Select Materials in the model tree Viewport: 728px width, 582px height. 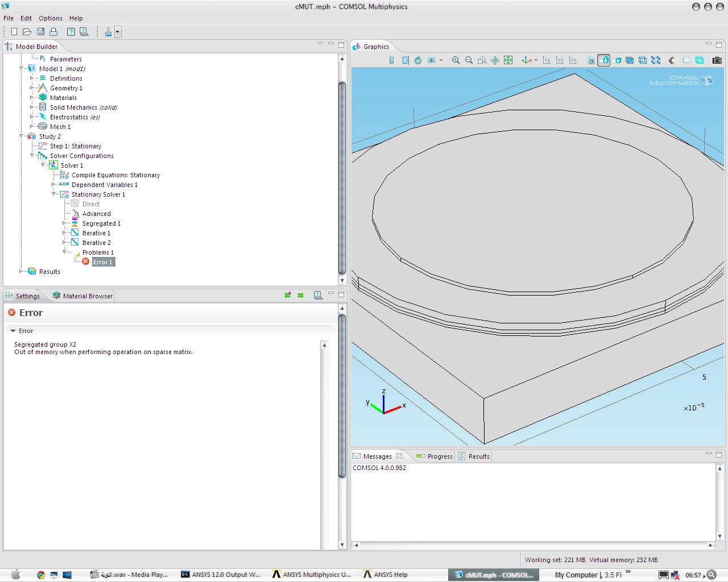click(63, 98)
